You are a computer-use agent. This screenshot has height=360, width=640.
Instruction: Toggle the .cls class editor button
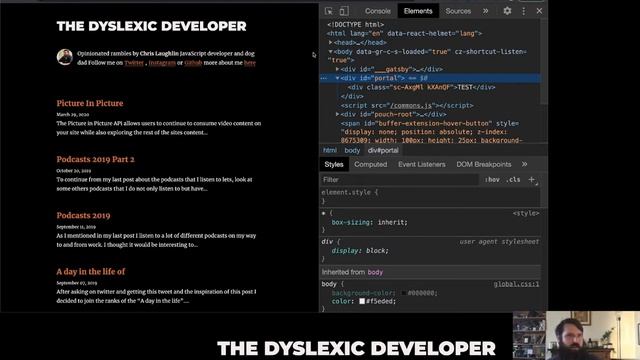coord(513,180)
